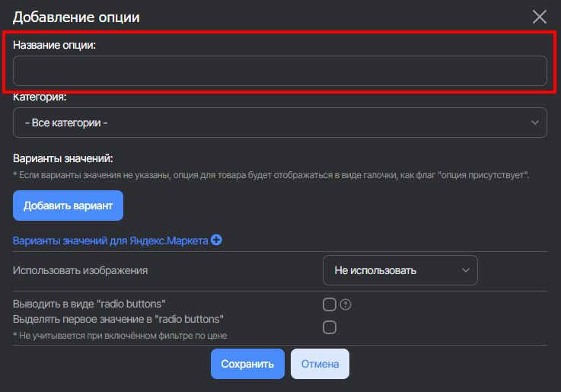The height and width of the screenshot is (392, 561).
Task: Enable Выводить в виде radio buttons checkbox
Action: 330,304
